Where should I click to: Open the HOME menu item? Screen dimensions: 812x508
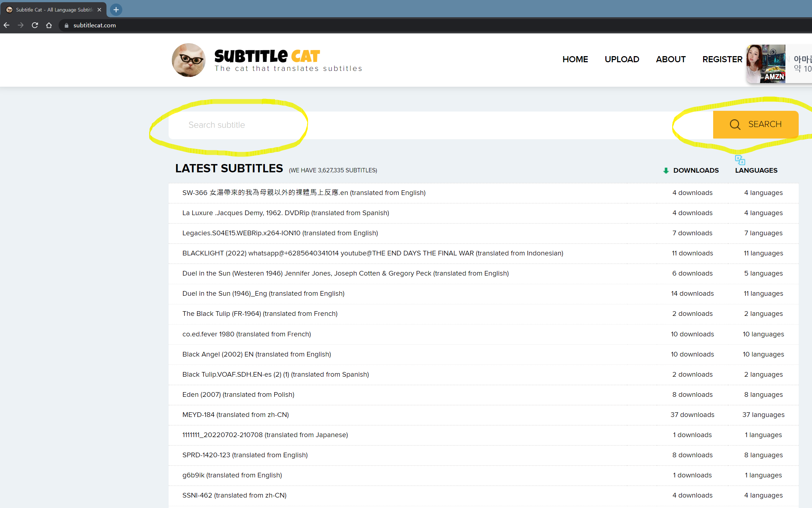click(575, 59)
